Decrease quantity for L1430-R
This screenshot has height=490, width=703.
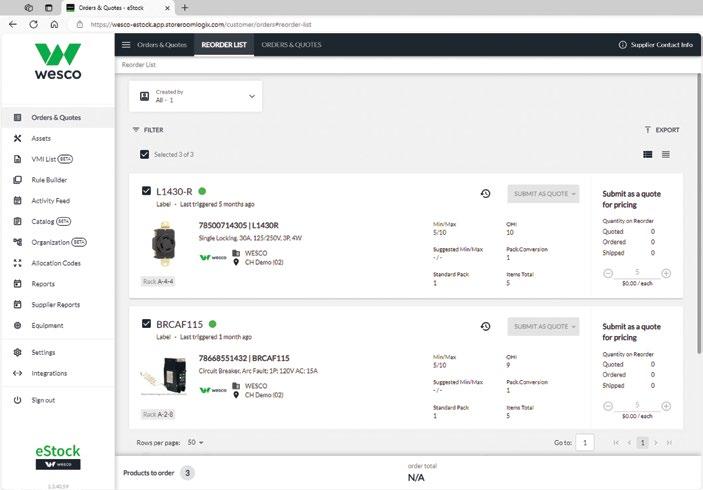coord(608,273)
